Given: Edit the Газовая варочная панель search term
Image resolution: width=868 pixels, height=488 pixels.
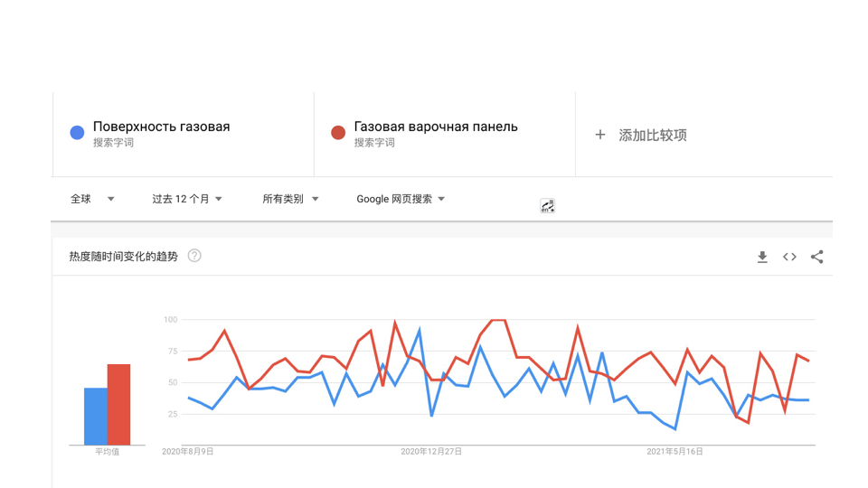Looking at the screenshot, I should tap(436, 127).
